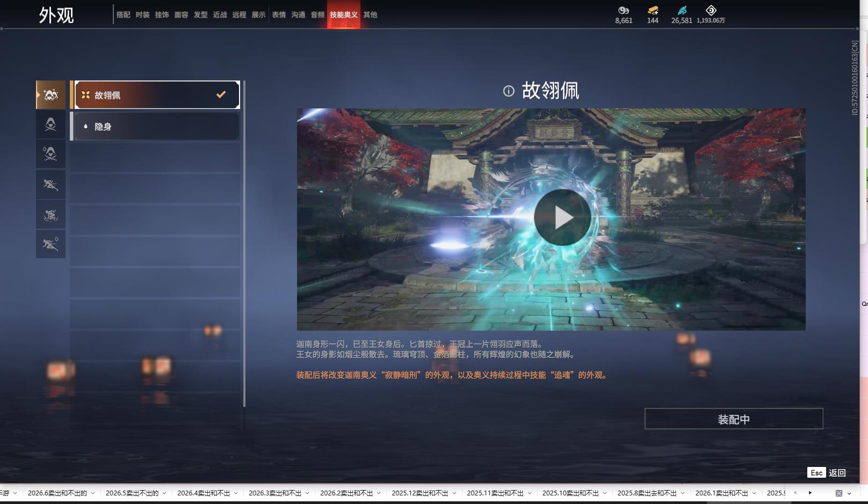Click the large 故翎佩 title text
868x504 pixels.
click(x=551, y=91)
